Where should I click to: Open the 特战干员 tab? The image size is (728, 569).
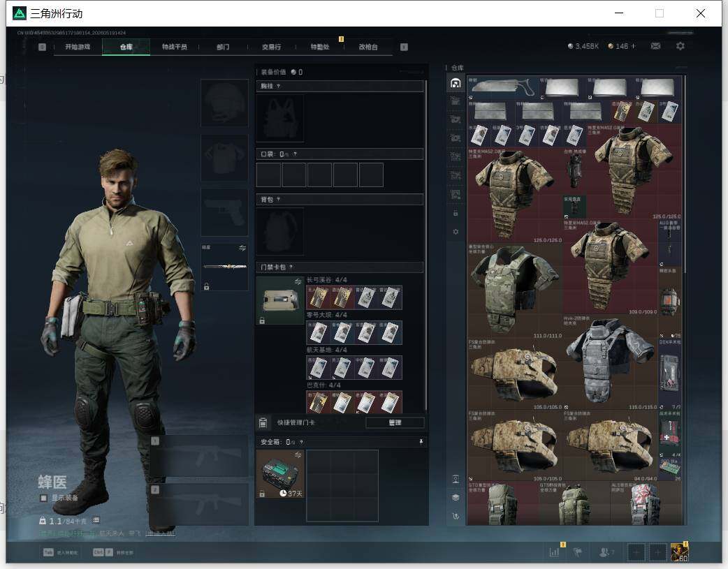[174, 47]
